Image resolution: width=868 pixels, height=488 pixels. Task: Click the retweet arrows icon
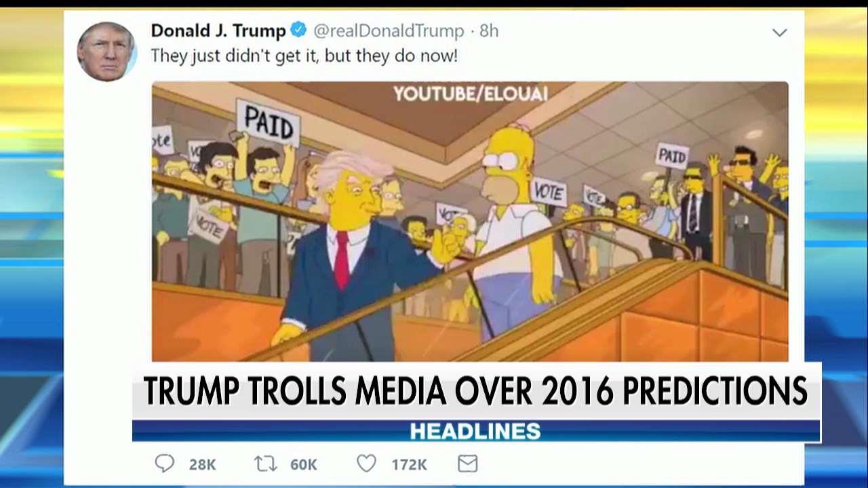click(x=265, y=464)
